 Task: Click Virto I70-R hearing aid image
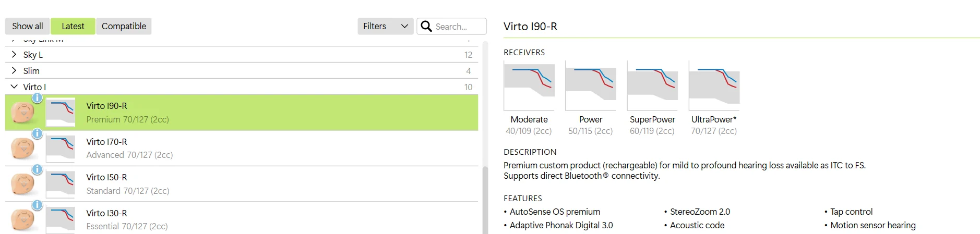point(22,149)
